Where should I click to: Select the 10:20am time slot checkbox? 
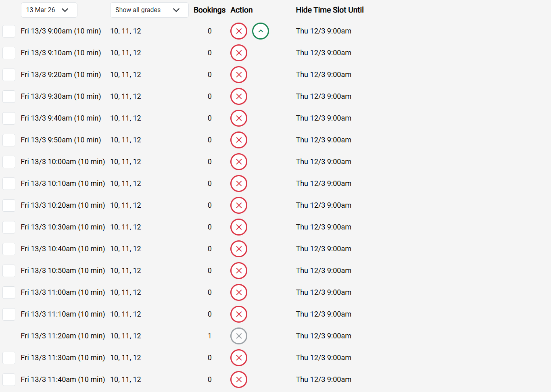point(9,205)
